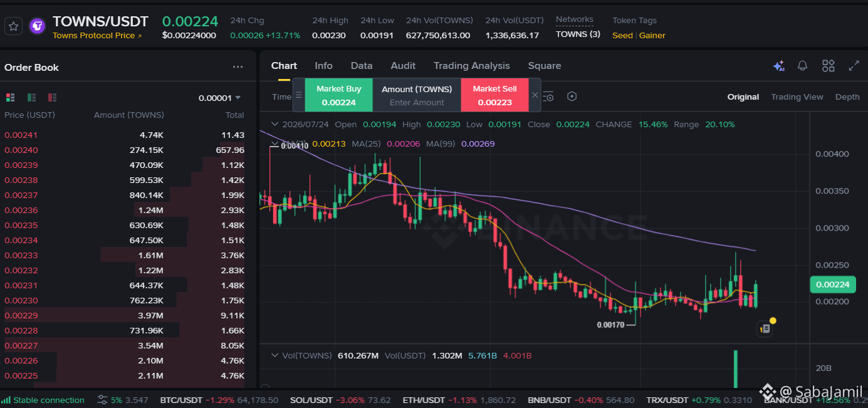
Task: Click Networks TOWNS (3) label
Action: coord(578,34)
